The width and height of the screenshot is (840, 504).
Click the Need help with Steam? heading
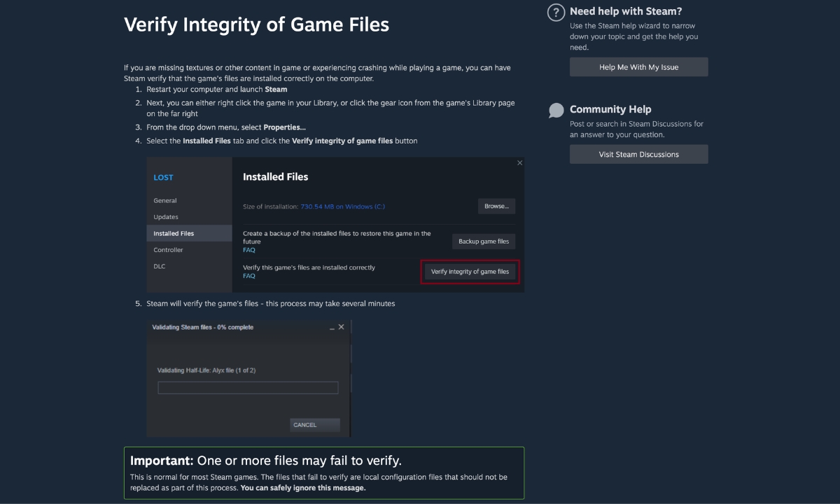(x=626, y=11)
